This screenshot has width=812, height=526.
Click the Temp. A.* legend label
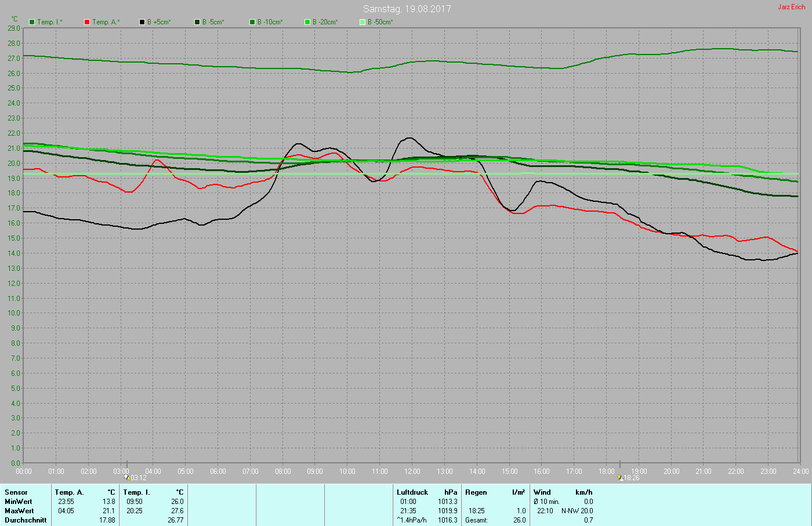point(106,22)
